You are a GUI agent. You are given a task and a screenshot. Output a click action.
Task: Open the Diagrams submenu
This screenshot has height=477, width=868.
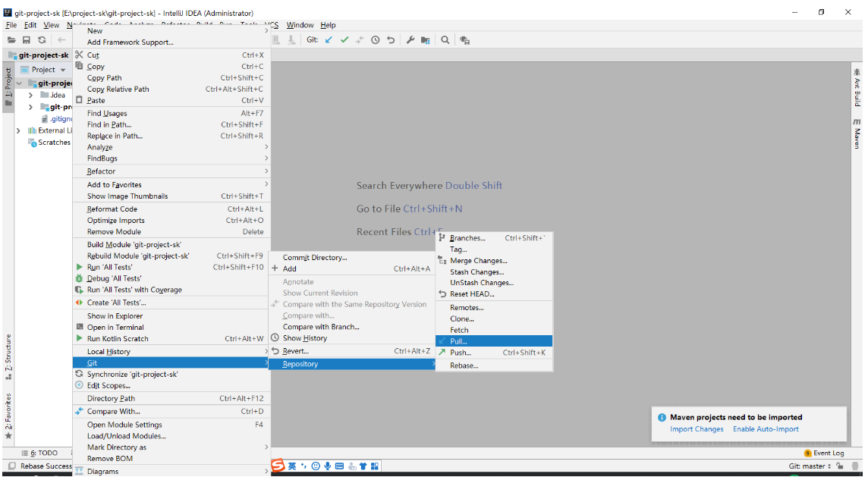point(171,472)
